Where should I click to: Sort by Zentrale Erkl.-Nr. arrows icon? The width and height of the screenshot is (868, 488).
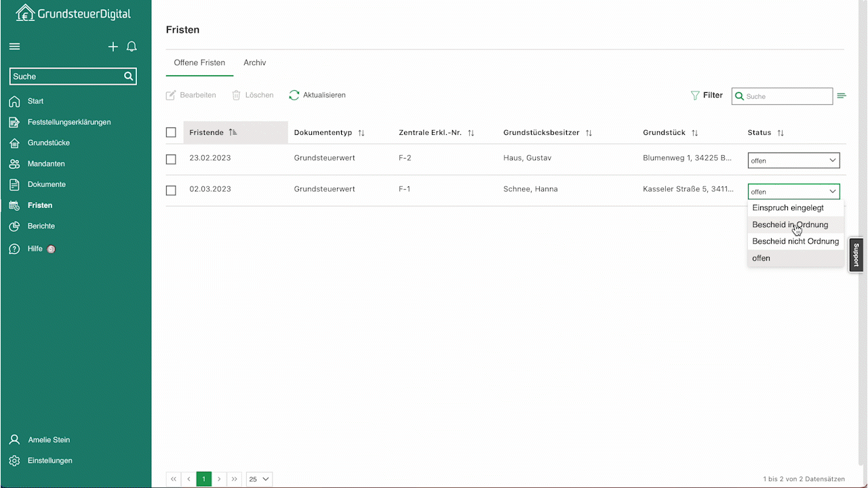[471, 133]
